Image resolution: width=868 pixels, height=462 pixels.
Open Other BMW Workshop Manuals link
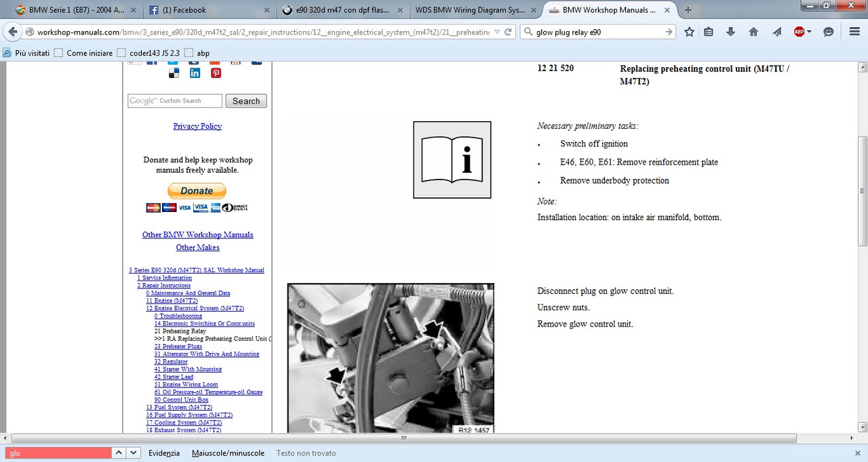[197, 234]
